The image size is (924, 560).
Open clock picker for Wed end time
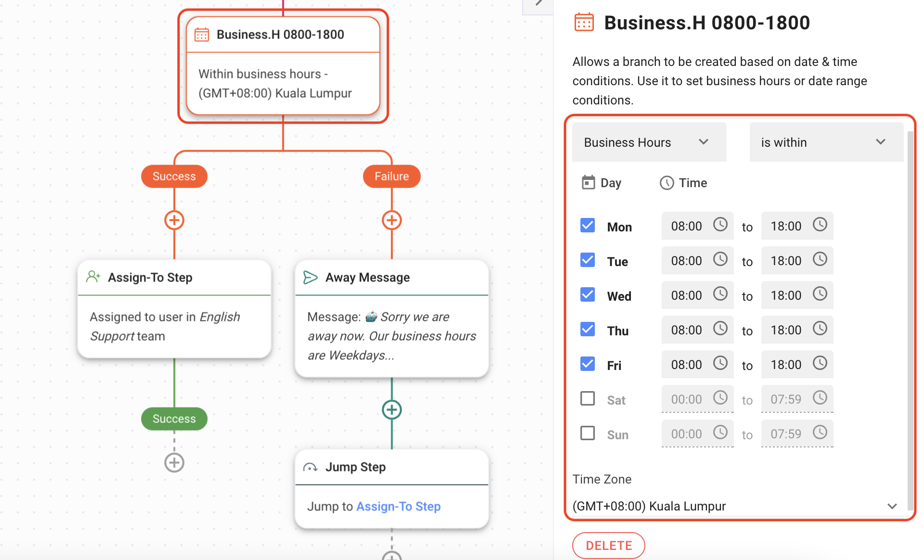(820, 294)
